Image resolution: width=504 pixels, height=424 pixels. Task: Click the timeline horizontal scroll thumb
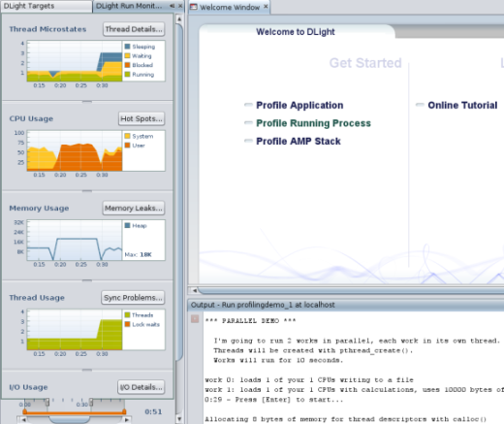click(x=69, y=420)
